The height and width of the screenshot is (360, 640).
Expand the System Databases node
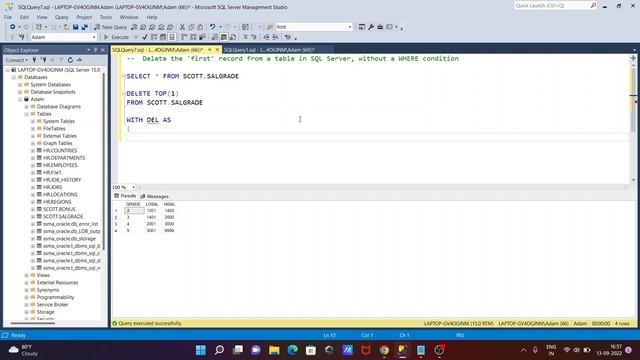20,84
